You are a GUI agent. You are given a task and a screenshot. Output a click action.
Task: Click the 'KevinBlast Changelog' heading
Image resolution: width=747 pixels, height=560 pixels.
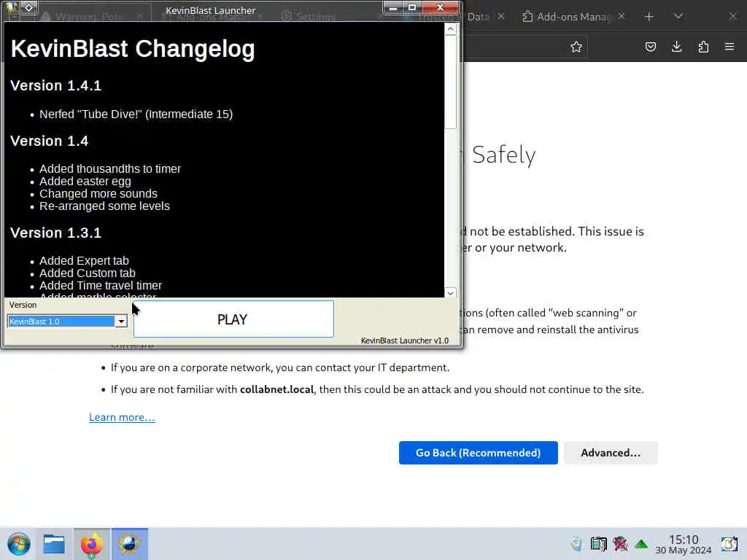133,49
